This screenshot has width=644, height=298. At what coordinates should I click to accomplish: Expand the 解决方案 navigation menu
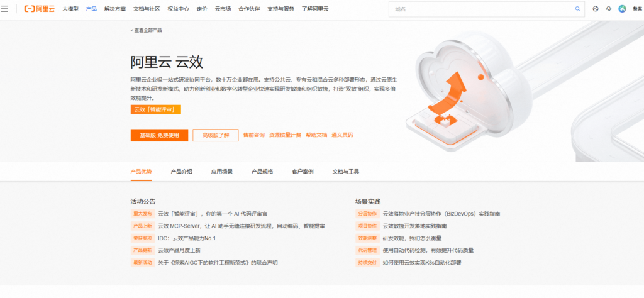115,9
